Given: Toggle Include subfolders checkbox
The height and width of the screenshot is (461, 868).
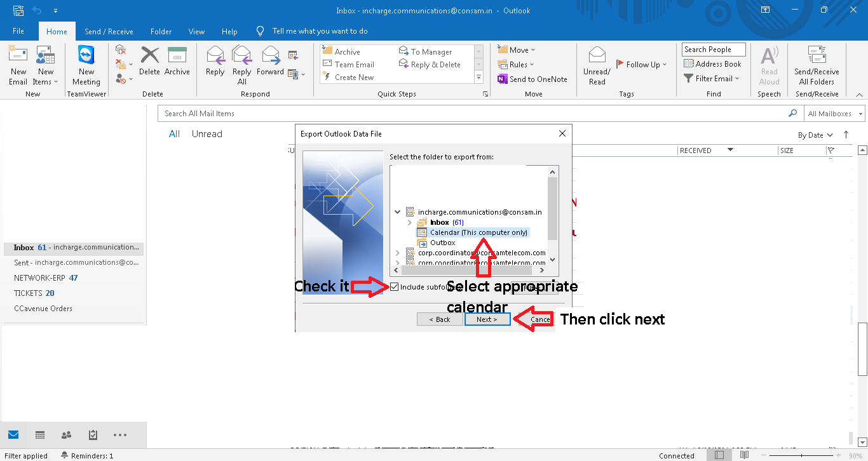Looking at the screenshot, I should pos(395,287).
